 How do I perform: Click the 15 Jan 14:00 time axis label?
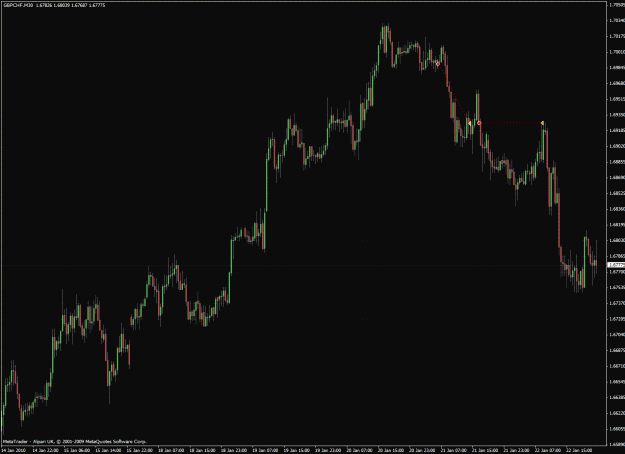click(108, 450)
